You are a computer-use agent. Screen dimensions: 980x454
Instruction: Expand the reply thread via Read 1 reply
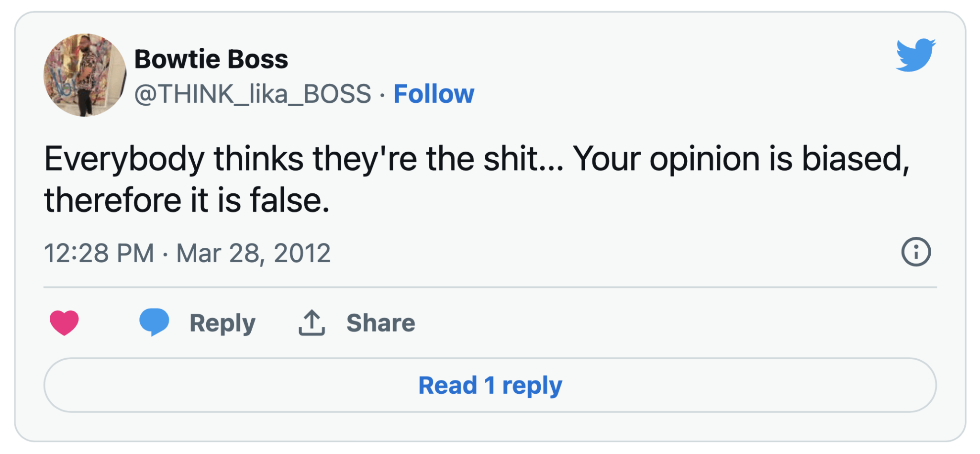point(490,385)
